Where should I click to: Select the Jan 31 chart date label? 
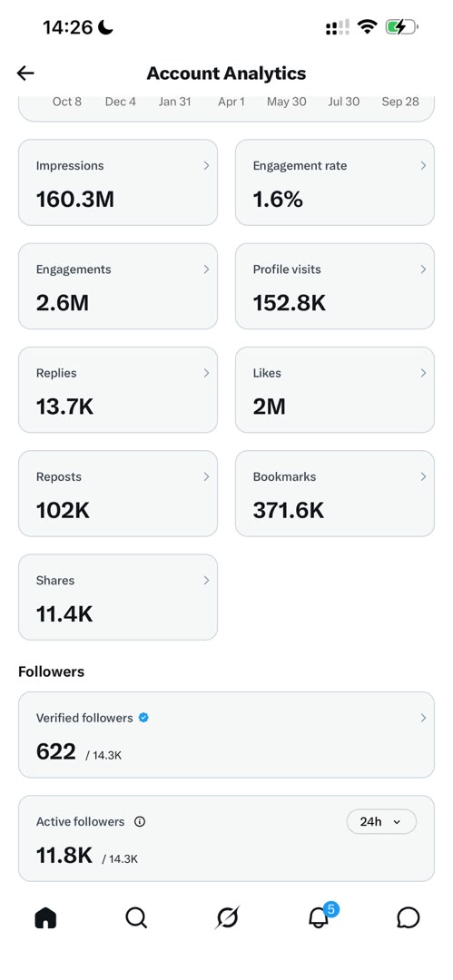tap(174, 102)
